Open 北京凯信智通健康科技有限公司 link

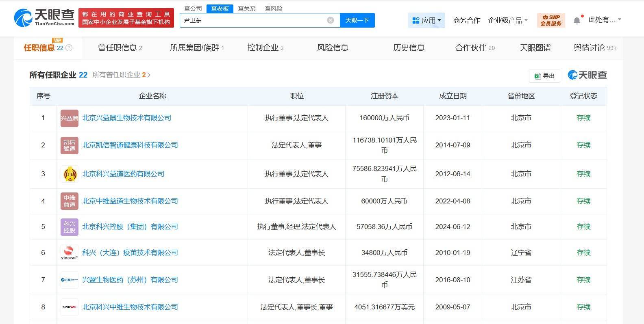click(130, 145)
